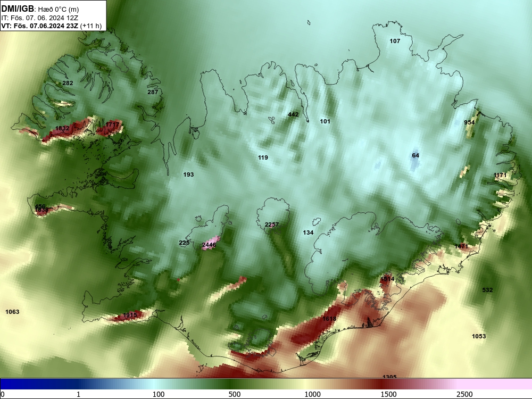Image resolution: width=532 pixels, height=399 pixels.
Task: Click the 1915 value on Reykjanes peninsula
Action: pyautogui.click(x=130, y=315)
